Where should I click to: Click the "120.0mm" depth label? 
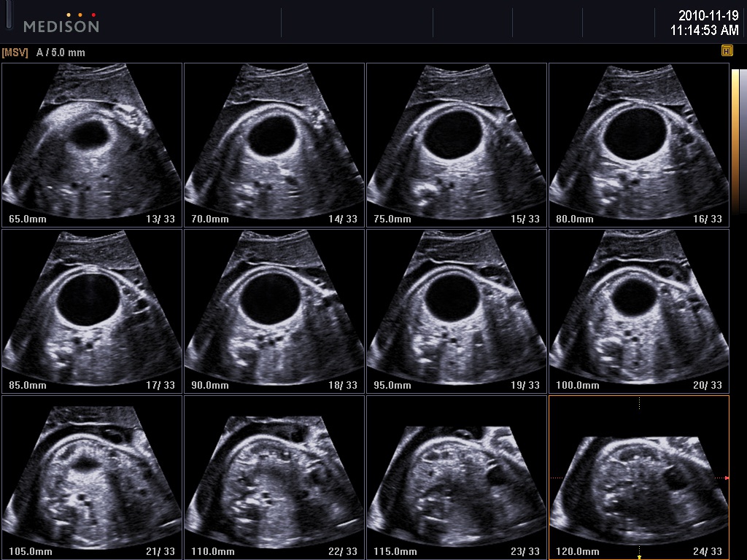[x=578, y=551]
